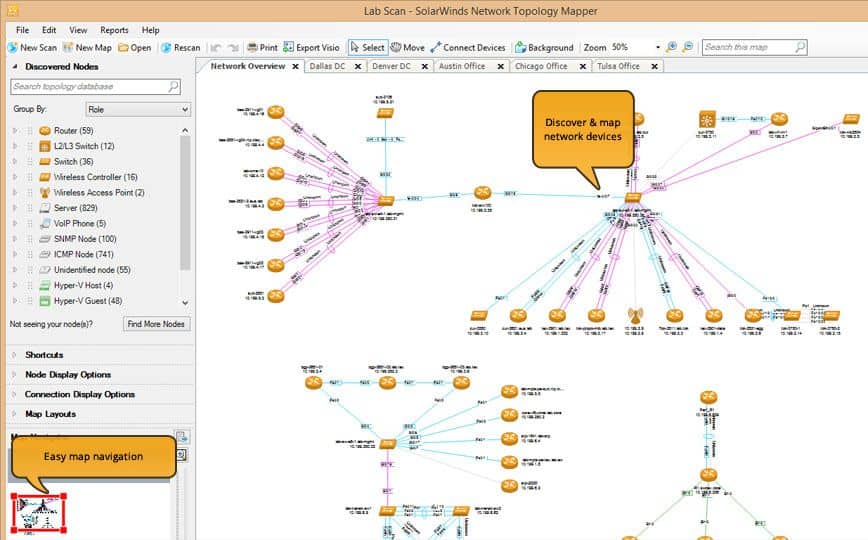Open the Reports menu

[114, 30]
